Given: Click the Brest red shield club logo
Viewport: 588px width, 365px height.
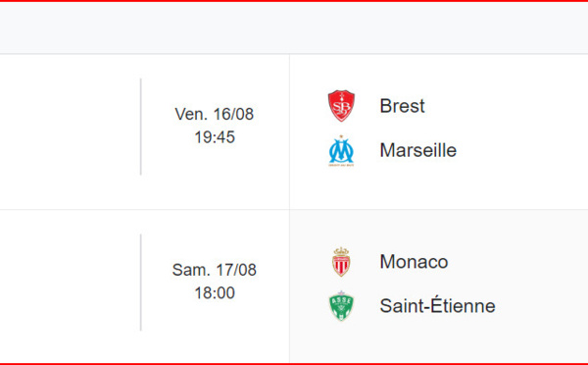Looking at the screenshot, I should [x=341, y=106].
